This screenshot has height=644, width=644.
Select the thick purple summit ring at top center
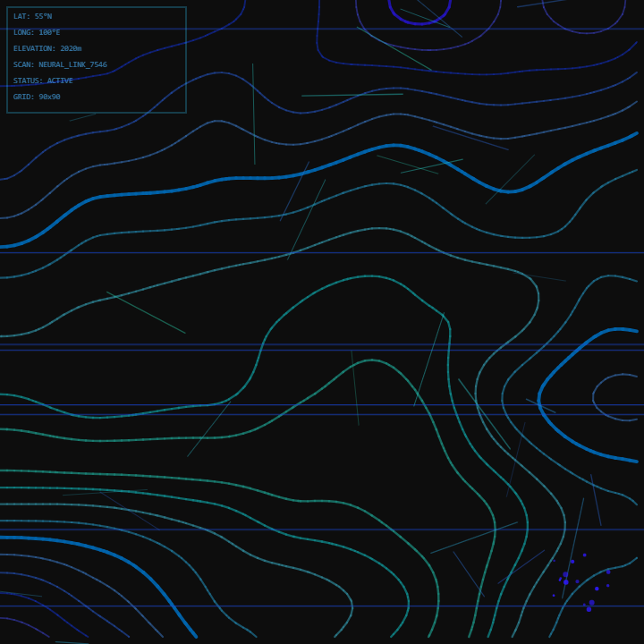pos(419,21)
